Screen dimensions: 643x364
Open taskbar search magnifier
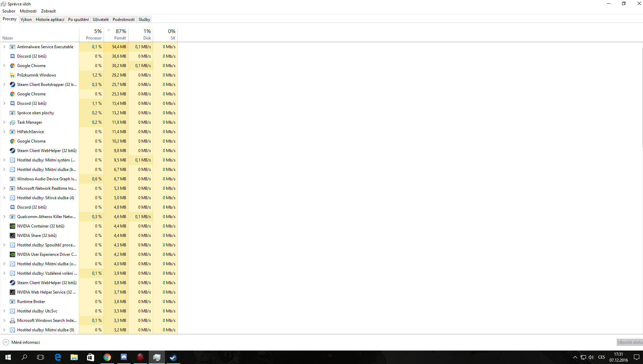pyautogui.click(x=24, y=357)
